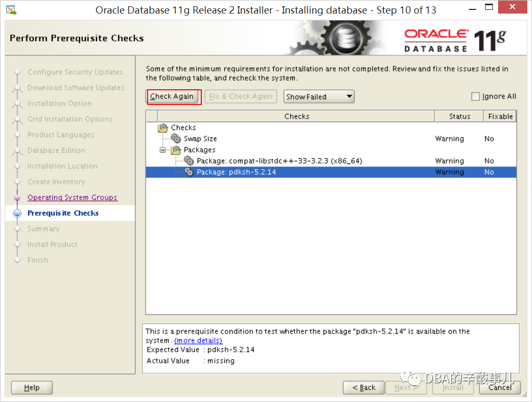Select the Packages tree row

point(331,150)
